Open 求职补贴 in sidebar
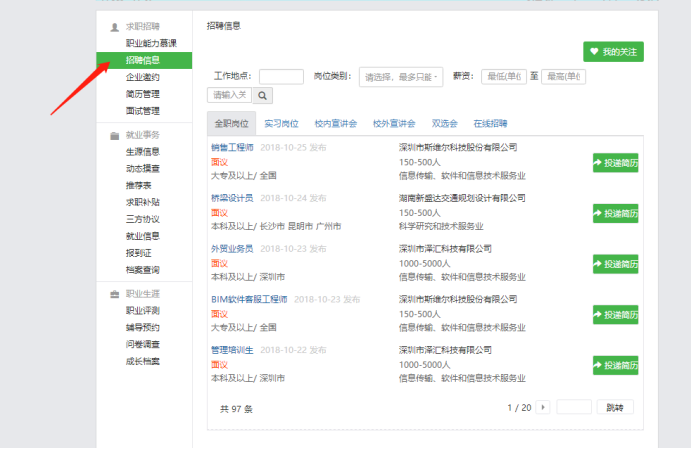 click(143, 202)
